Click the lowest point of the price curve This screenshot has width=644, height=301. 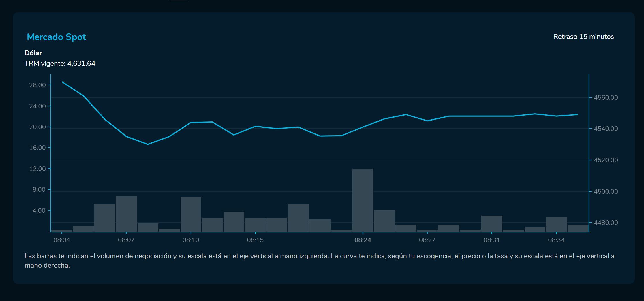tap(148, 144)
